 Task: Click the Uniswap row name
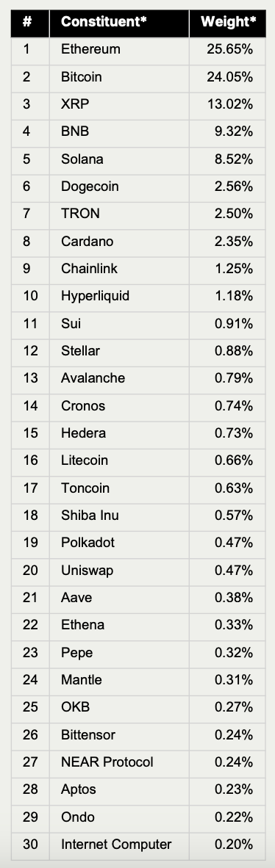click(x=87, y=570)
